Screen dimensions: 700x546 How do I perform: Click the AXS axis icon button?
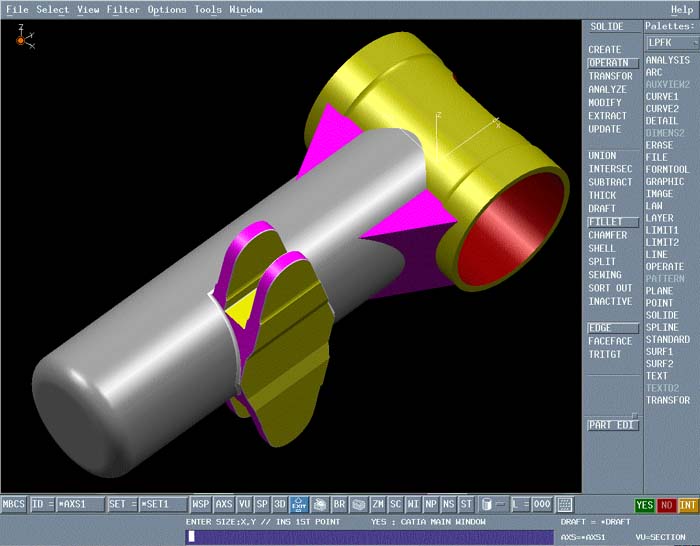(224, 505)
